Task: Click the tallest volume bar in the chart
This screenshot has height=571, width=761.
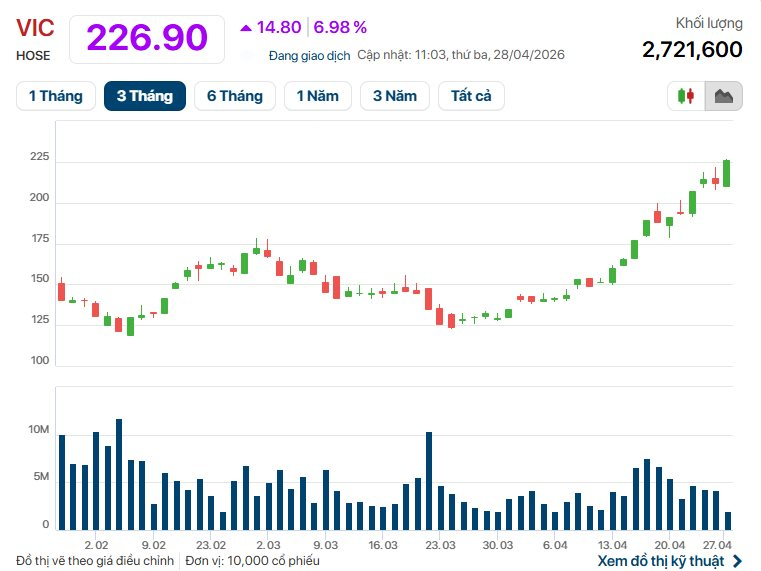Action: tap(119, 474)
